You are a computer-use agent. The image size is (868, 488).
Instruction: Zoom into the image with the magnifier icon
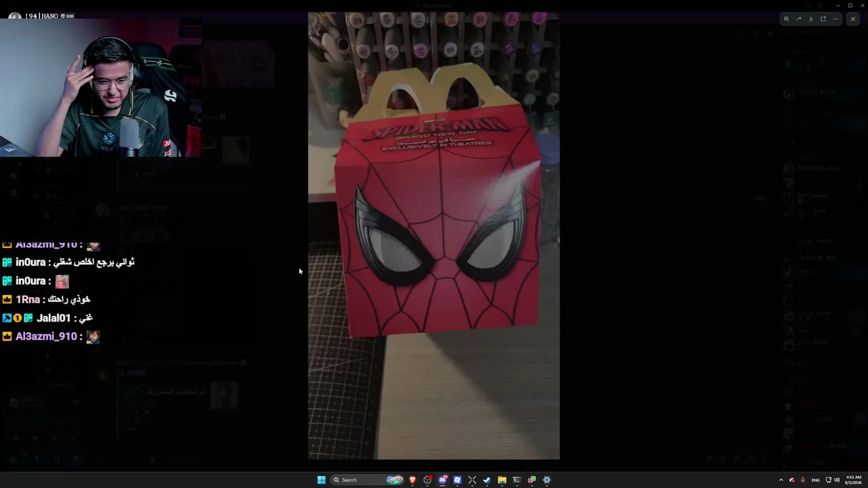[786, 19]
